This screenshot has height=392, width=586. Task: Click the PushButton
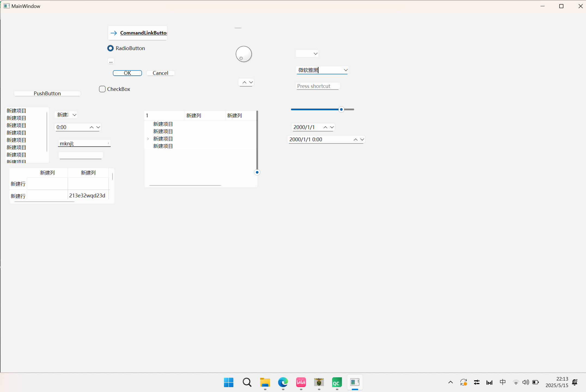(47, 93)
